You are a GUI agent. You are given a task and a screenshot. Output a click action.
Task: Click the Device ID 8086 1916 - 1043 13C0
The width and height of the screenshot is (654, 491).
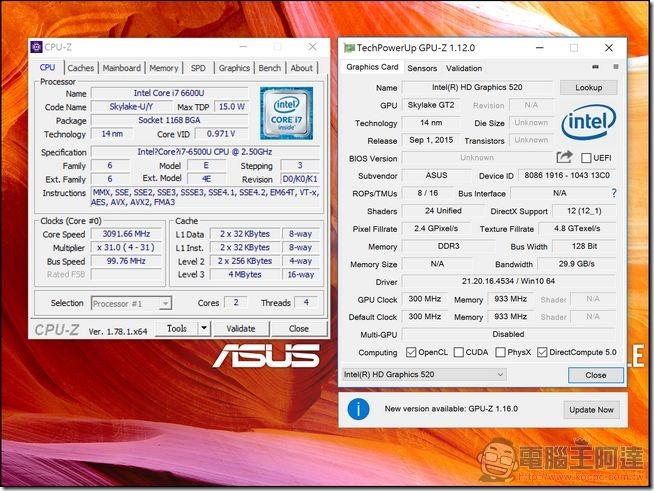point(567,175)
